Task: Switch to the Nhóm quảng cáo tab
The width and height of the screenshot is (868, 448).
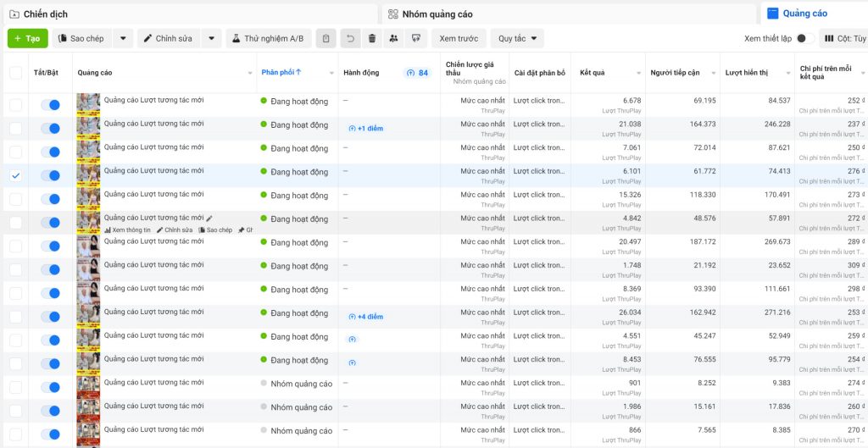Action: [x=569, y=14]
